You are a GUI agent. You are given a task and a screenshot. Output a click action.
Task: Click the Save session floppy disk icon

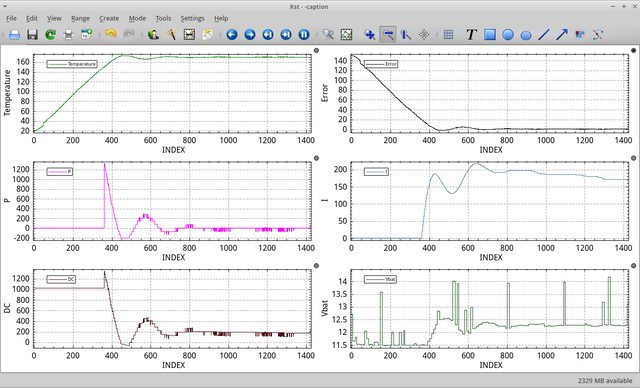click(x=32, y=35)
